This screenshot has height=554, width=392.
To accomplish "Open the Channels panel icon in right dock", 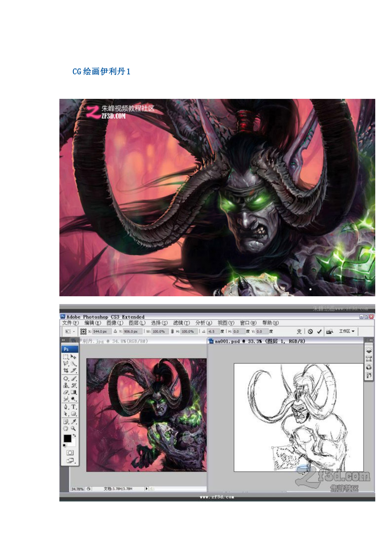I will click(x=369, y=367).
